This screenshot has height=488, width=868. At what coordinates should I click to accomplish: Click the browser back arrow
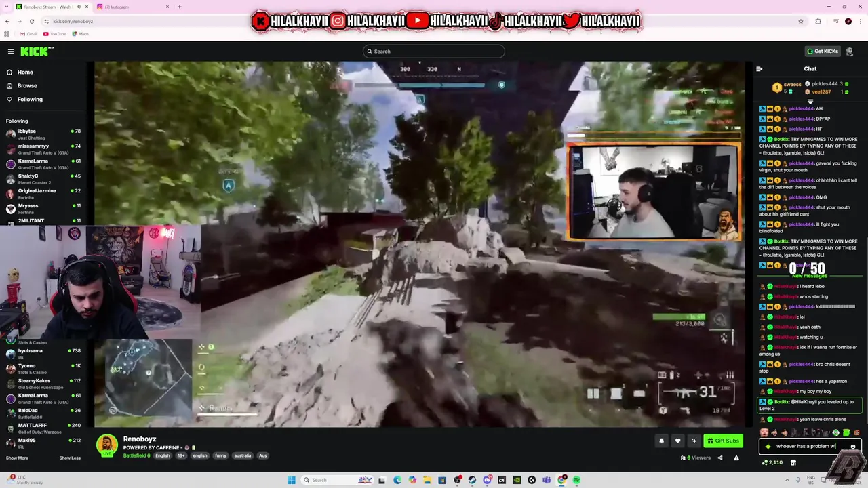click(7, 21)
